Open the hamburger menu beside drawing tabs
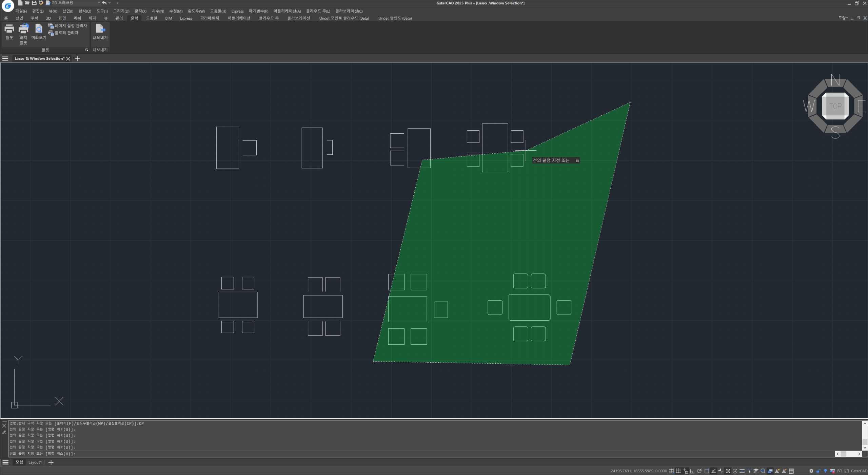This screenshot has height=475, width=868. [5, 59]
